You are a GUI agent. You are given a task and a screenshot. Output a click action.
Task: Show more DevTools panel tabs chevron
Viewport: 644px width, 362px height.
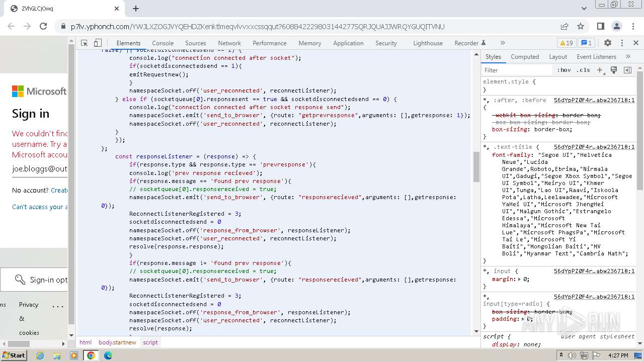(503, 43)
